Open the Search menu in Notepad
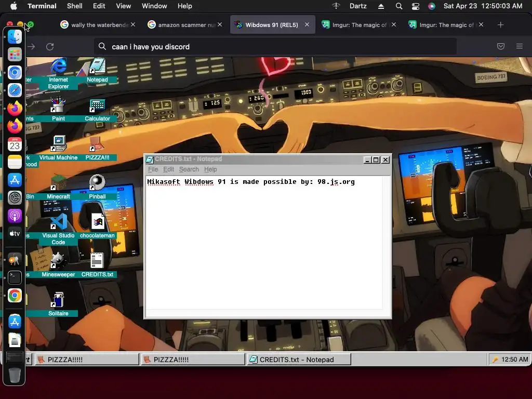The width and height of the screenshot is (532, 399). coord(189,169)
